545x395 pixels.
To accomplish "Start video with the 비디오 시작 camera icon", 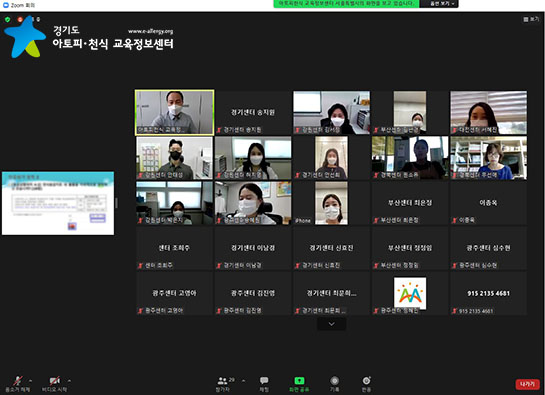I will coord(55,381).
